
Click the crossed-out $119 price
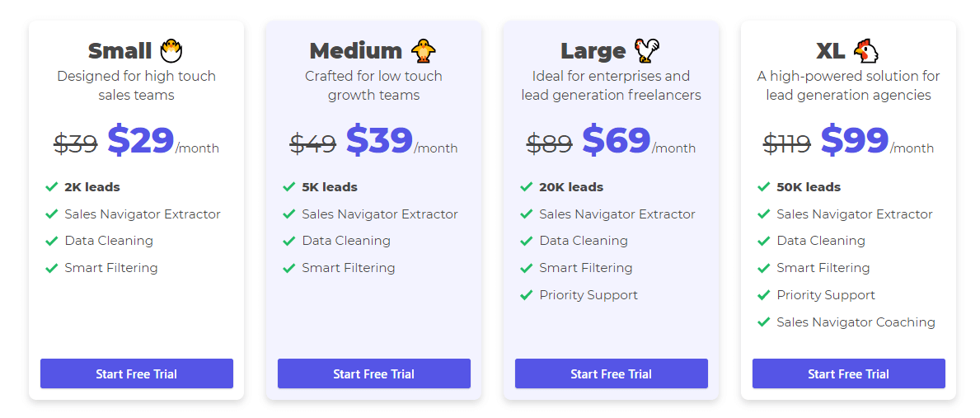pos(787,144)
